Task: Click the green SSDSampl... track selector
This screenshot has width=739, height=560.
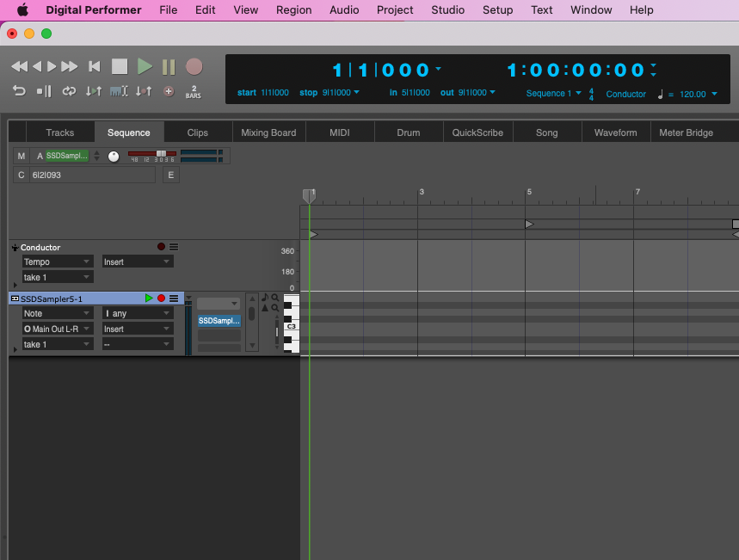Action: tap(67, 156)
